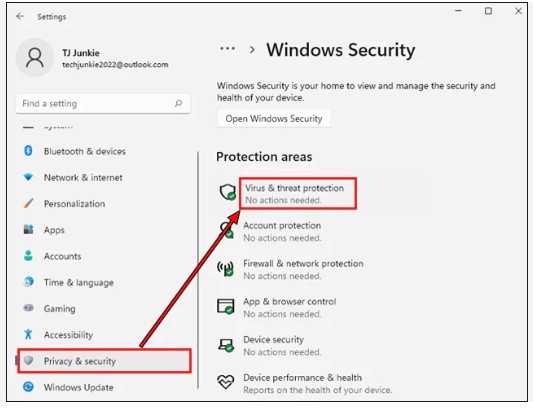Click the App & browser control window icon
The height and width of the screenshot is (408, 533).
tap(226, 306)
